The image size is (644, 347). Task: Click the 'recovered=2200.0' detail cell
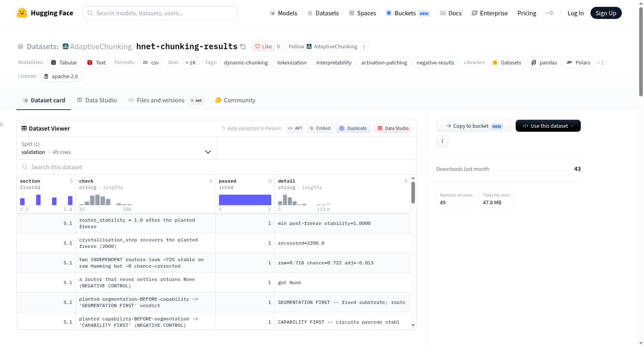coord(343,243)
